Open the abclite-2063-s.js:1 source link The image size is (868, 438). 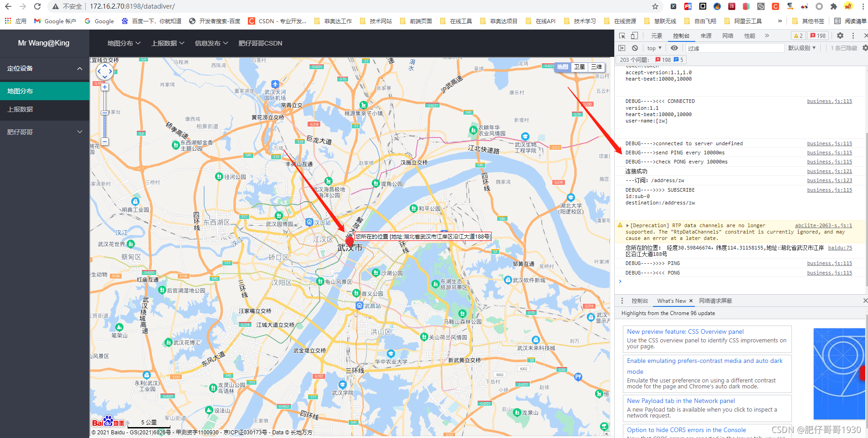coord(823,225)
